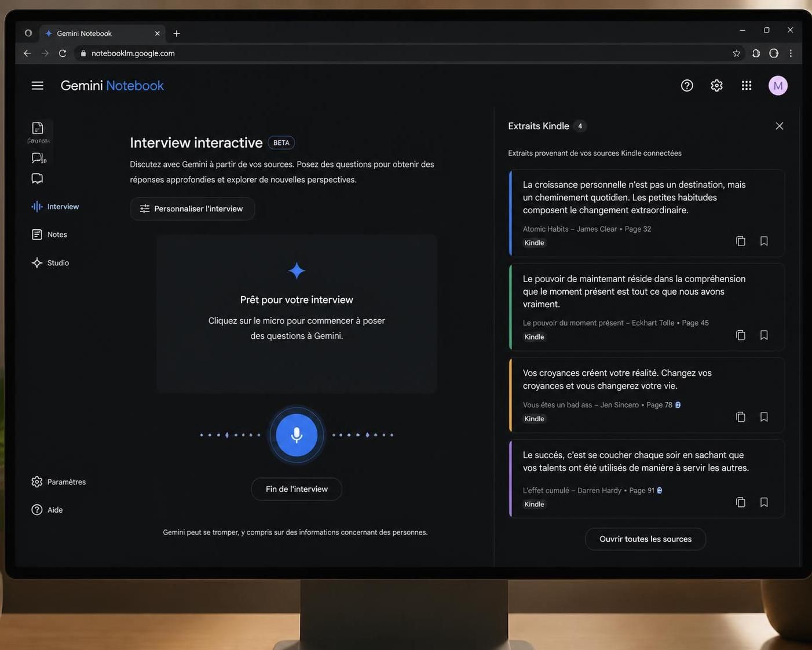Click Personnaliser l'interview

coord(192,209)
